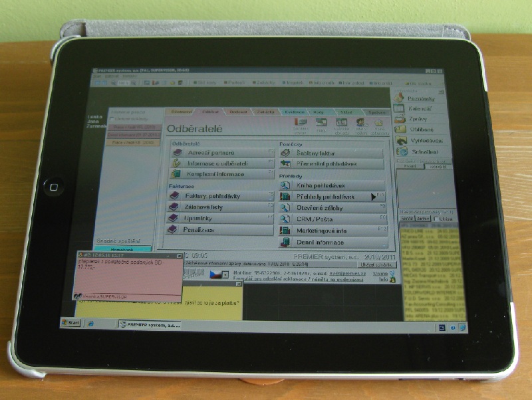532x400 pixels.
Task: Click the Majetek toolbar shortcut
Action: point(293,82)
